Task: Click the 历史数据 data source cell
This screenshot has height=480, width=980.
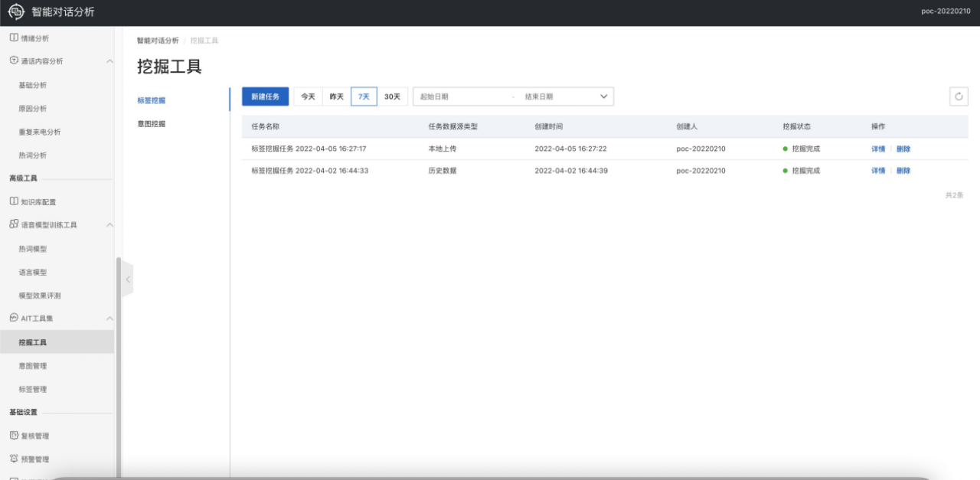Action: [443, 171]
